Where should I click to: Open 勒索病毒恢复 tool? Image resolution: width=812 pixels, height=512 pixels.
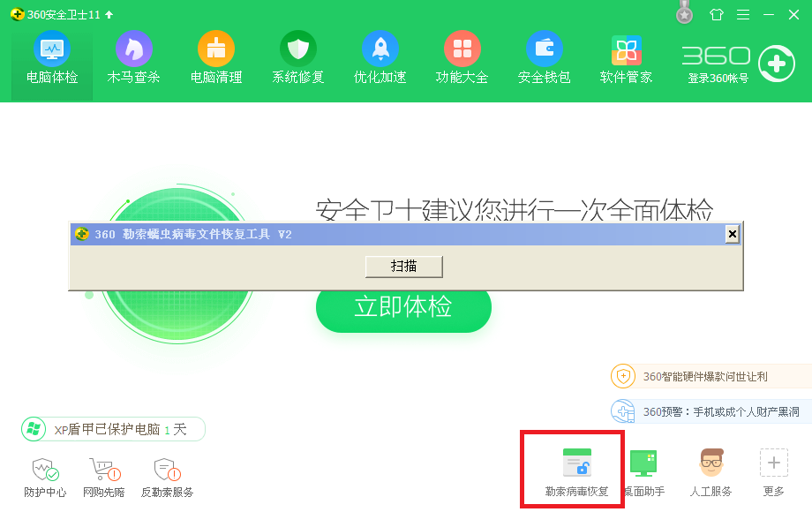pos(576,472)
